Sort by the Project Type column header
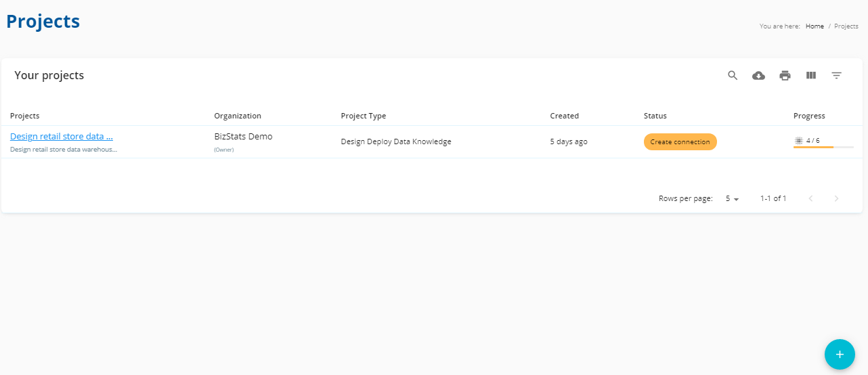Image resolution: width=868 pixels, height=375 pixels. click(x=364, y=116)
